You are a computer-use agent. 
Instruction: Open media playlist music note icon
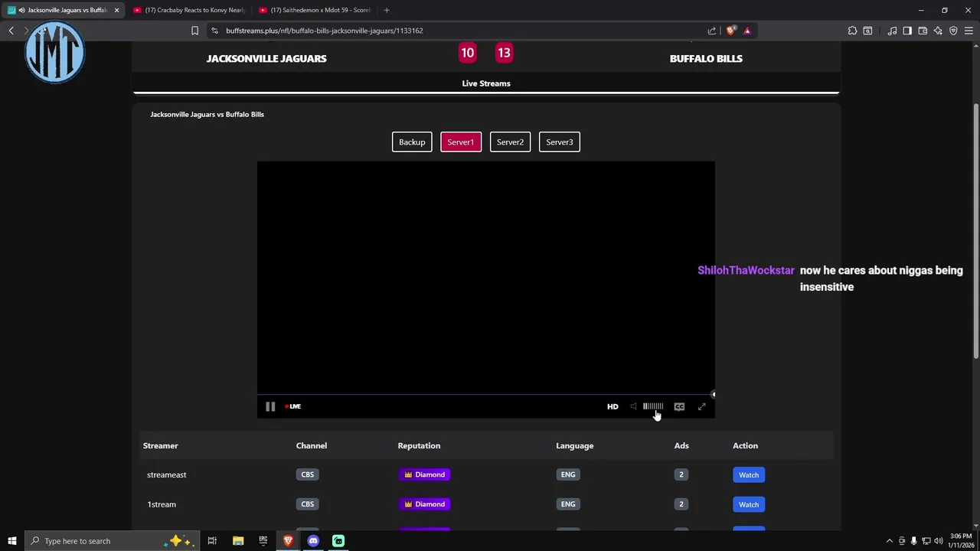click(x=892, y=31)
